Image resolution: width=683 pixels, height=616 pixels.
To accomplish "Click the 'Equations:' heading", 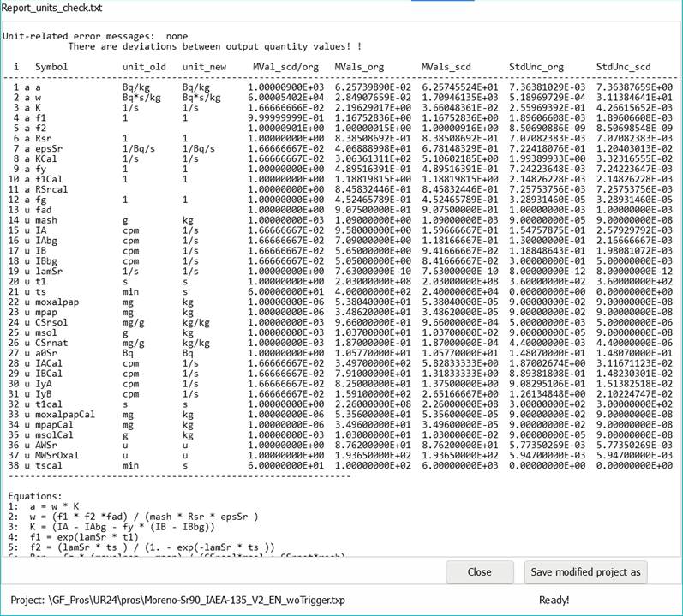I will point(33,494).
